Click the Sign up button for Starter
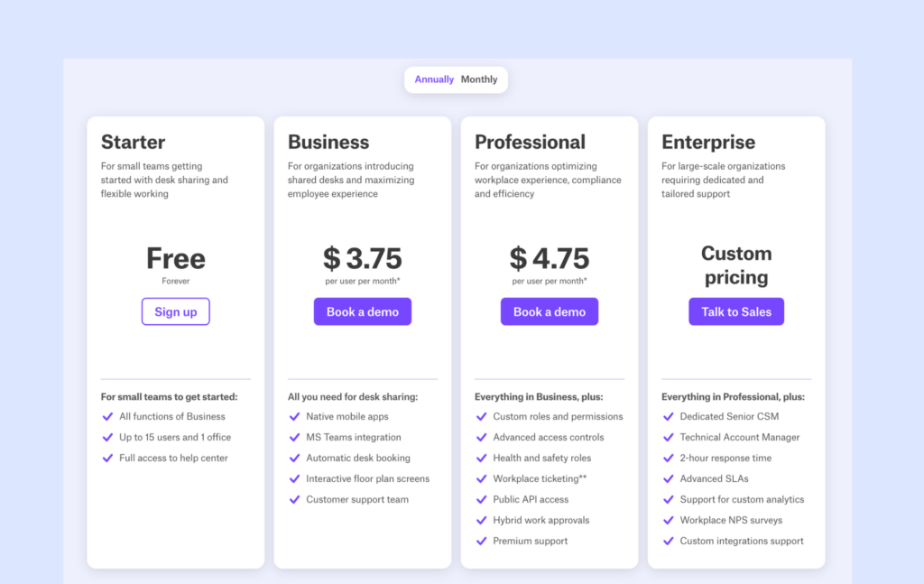 tap(175, 311)
